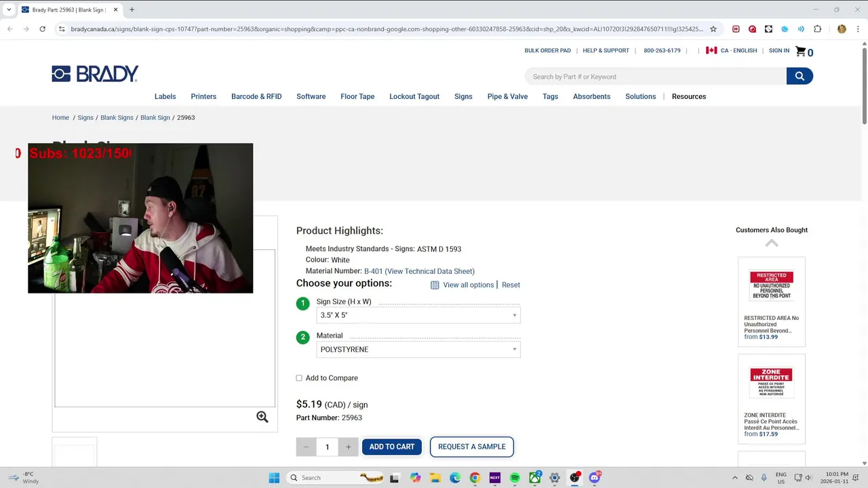Open taskbar clock showing 10:01 PM

835,478
